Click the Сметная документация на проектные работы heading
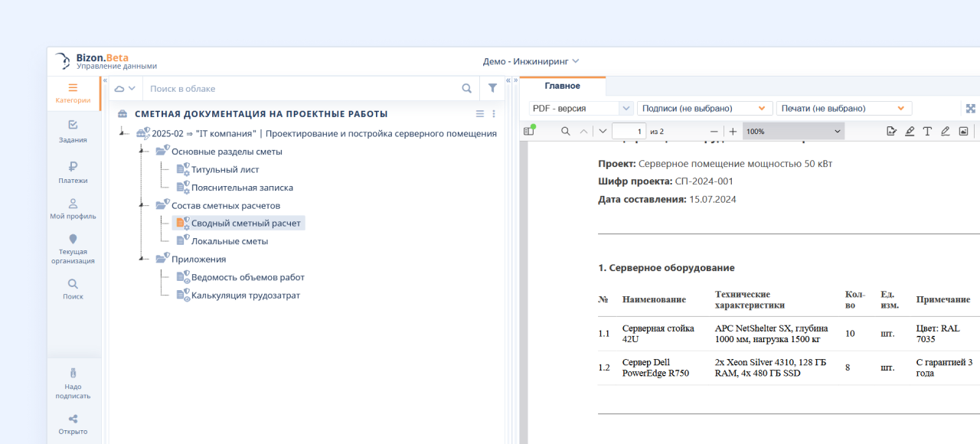Image resolution: width=980 pixels, height=444 pixels. click(261, 113)
